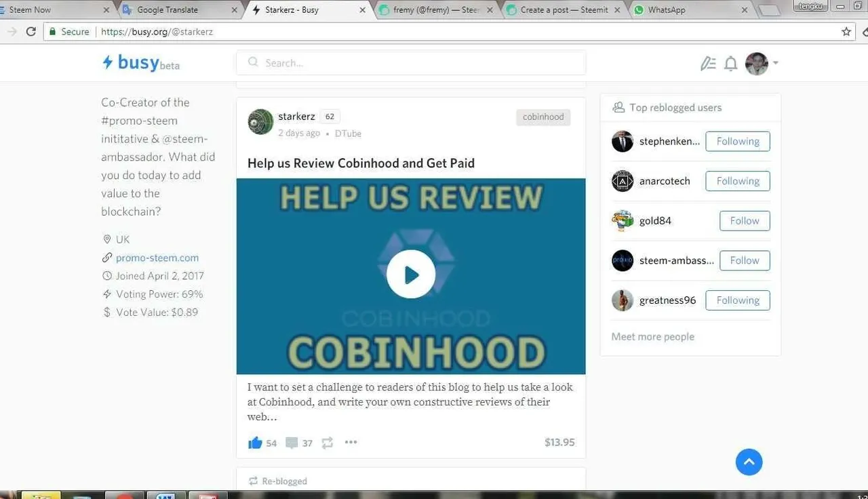Play the Cobinhood video

411,274
